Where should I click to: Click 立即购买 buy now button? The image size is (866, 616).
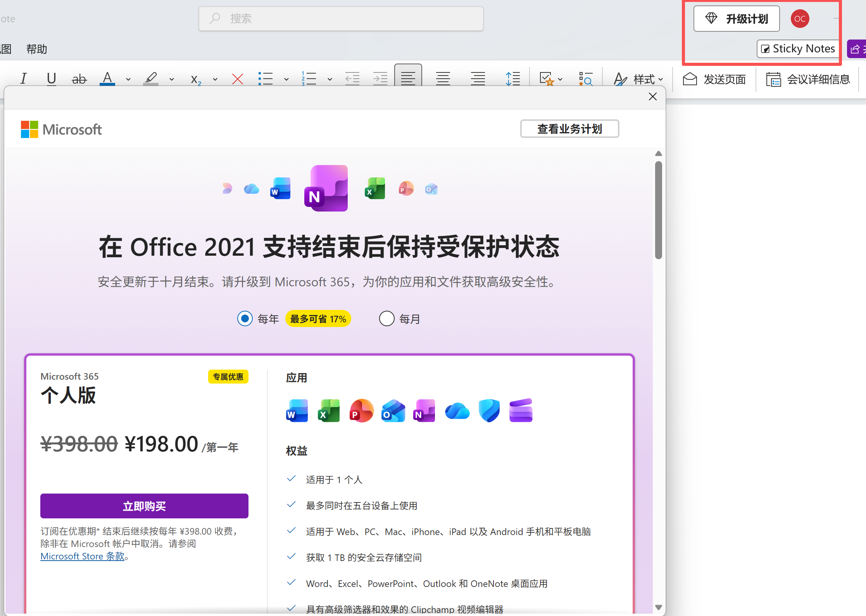(x=144, y=506)
